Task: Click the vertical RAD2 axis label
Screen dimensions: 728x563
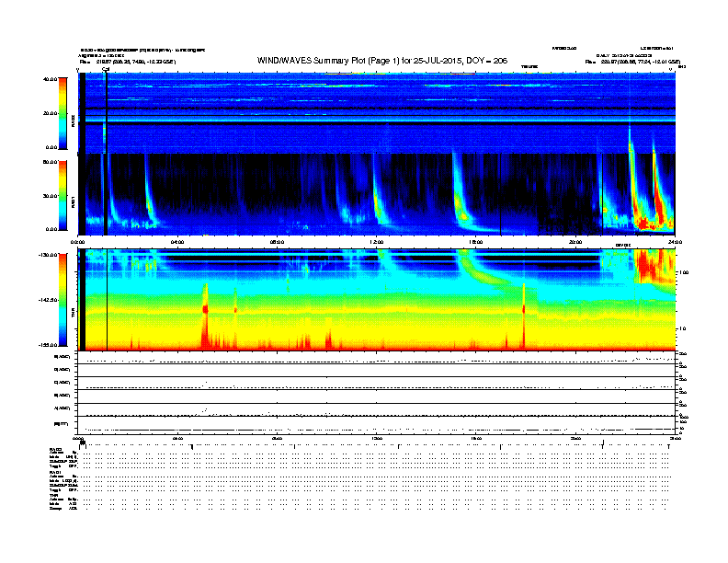Action: tap(74, 121)
